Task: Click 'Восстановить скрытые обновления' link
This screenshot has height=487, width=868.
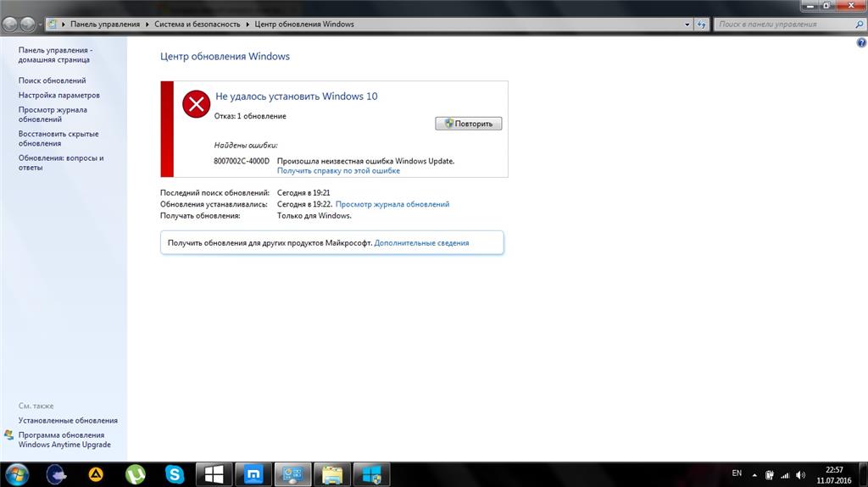Action: [x=58, y=138]
